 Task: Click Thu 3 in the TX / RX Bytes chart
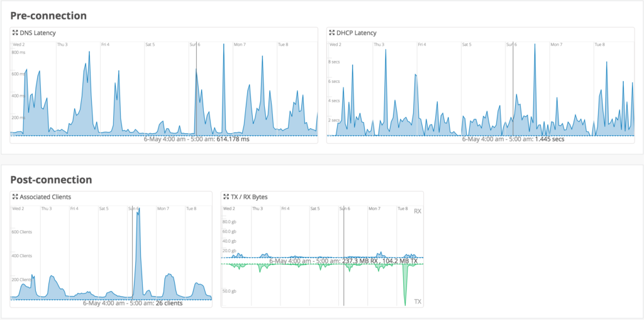257,208
